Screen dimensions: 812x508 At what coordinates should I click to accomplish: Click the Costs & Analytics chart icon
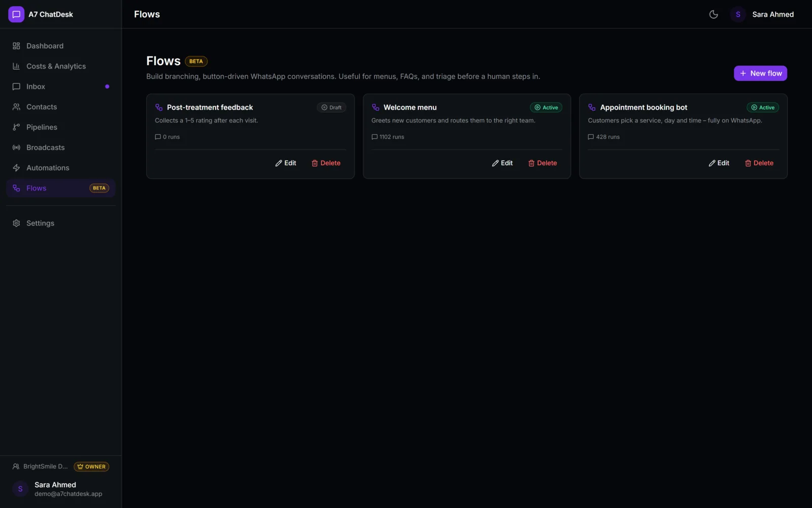click(16, 66)
